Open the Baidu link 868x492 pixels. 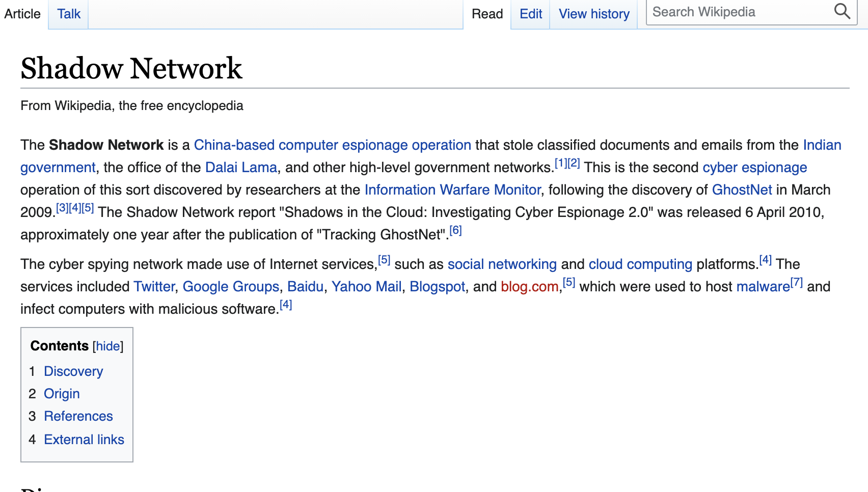(306, 287)
